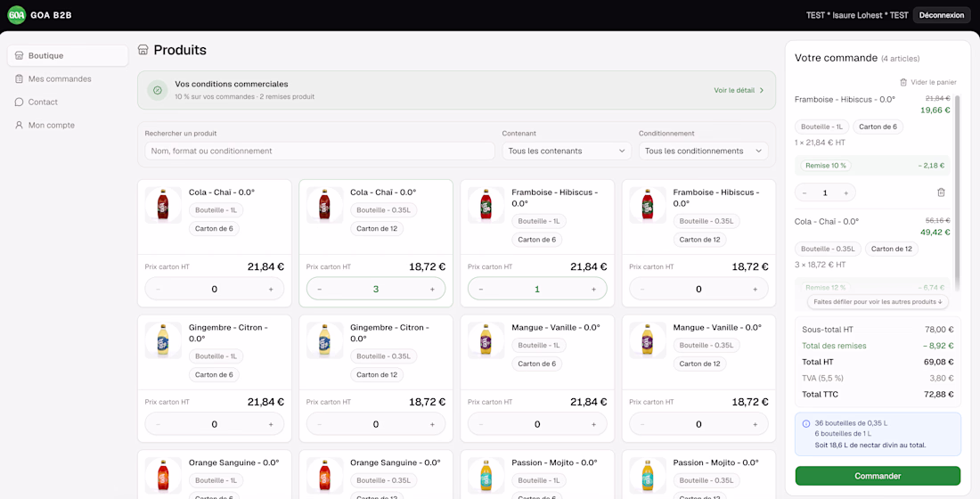
Task: Click Passion Mojito 0.35L bottle image
Action: tap(648, 476)
